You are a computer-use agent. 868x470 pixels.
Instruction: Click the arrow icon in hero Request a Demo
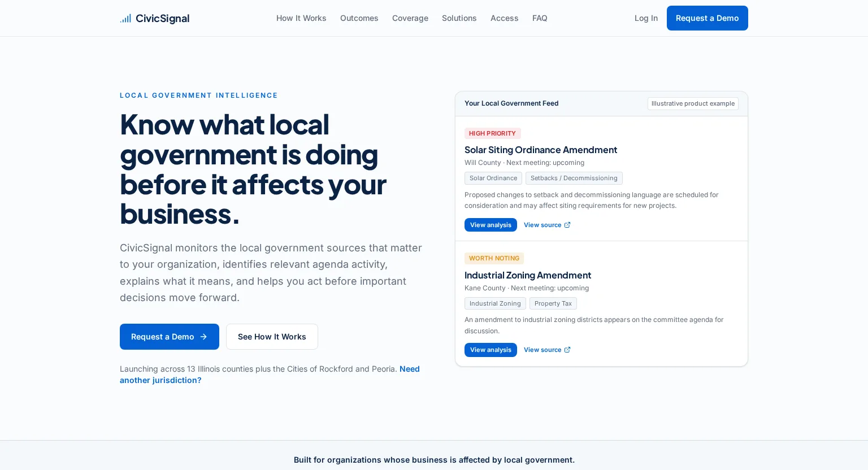pos(203,337)
